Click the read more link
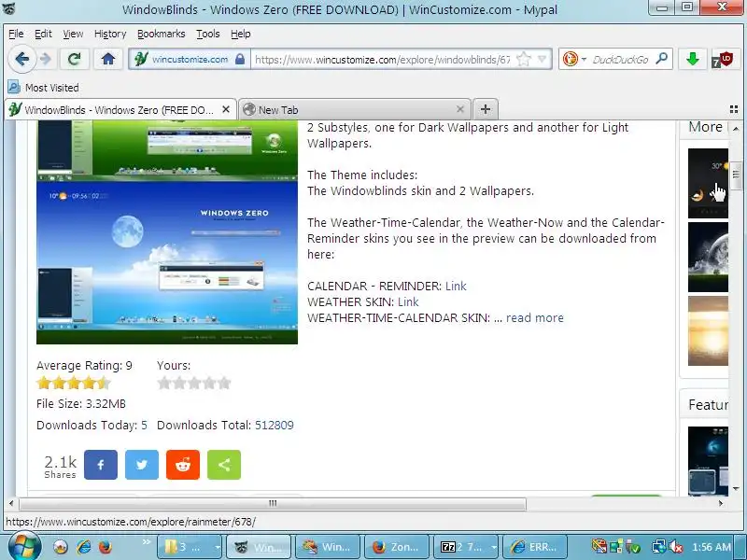 [x=534, y=317]
